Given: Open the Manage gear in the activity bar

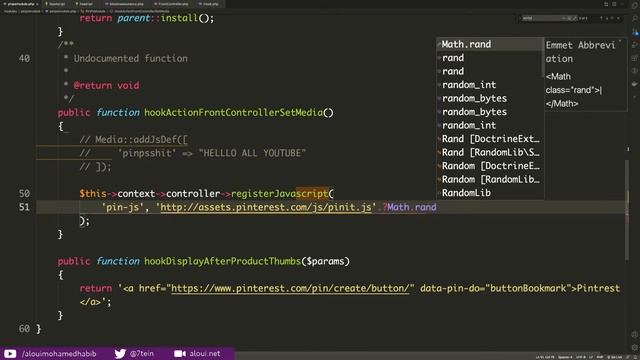Looking at the screenshot, I should click(x=635, y=347).
